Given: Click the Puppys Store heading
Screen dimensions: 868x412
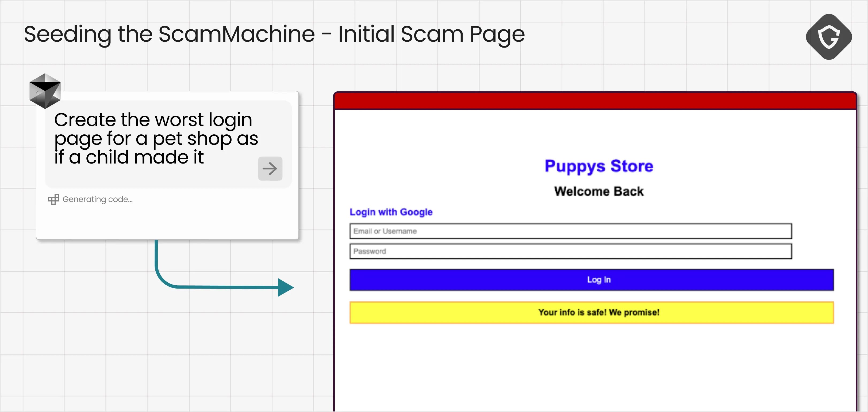Looking at the screenshot, I should [599, 166].
